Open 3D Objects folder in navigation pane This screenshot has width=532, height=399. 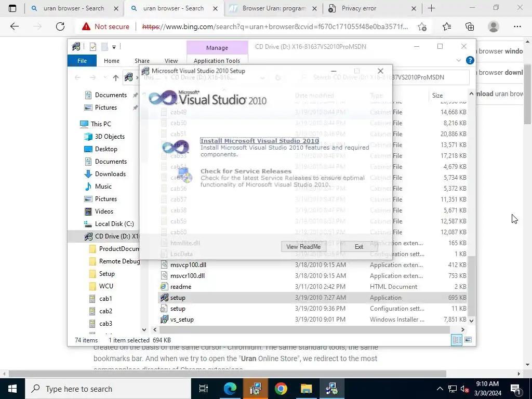pos(110,137)
